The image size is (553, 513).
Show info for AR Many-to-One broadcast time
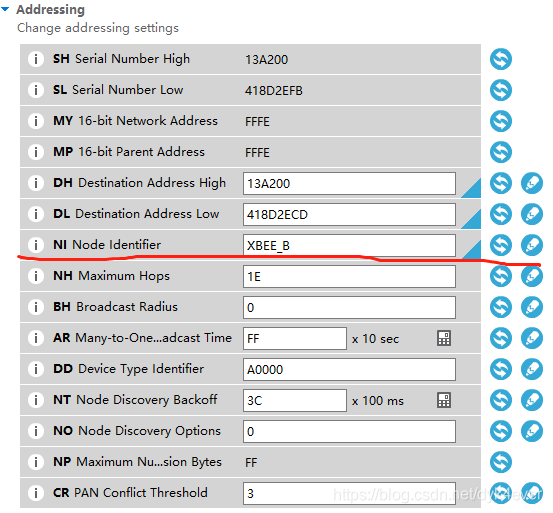click(x=36, y=338)
